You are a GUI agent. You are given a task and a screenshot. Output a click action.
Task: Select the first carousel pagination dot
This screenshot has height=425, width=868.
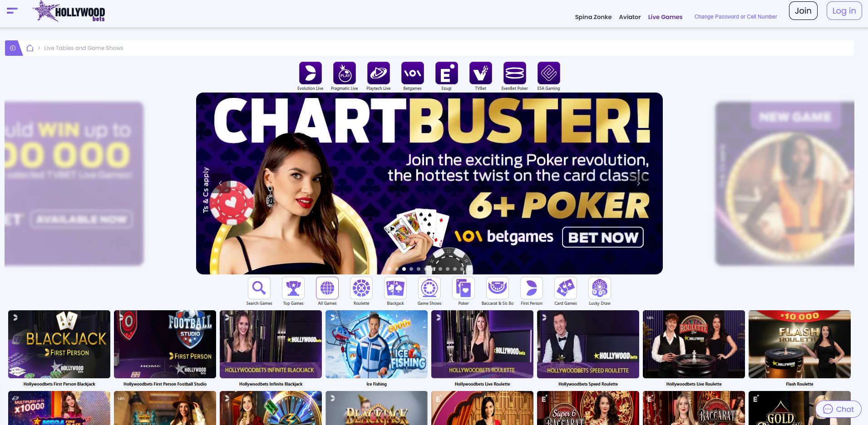[390, 269]
